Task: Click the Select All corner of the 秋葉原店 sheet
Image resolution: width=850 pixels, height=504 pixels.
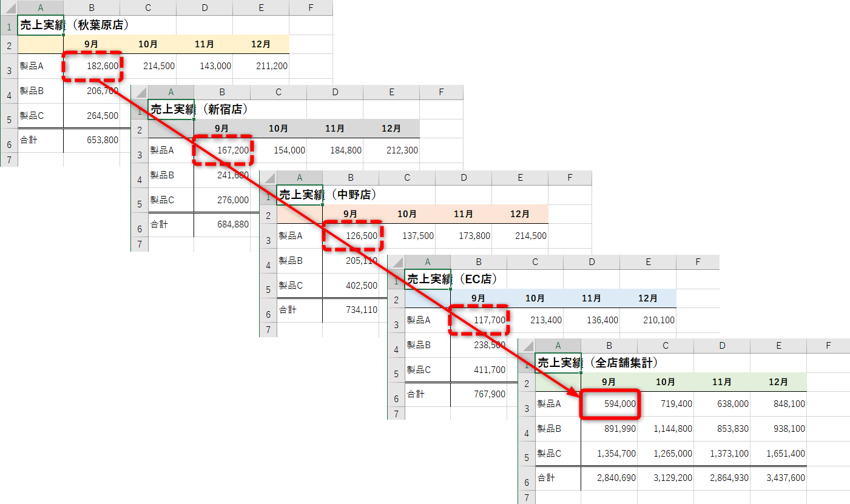Action: click(x=10, y=7)
